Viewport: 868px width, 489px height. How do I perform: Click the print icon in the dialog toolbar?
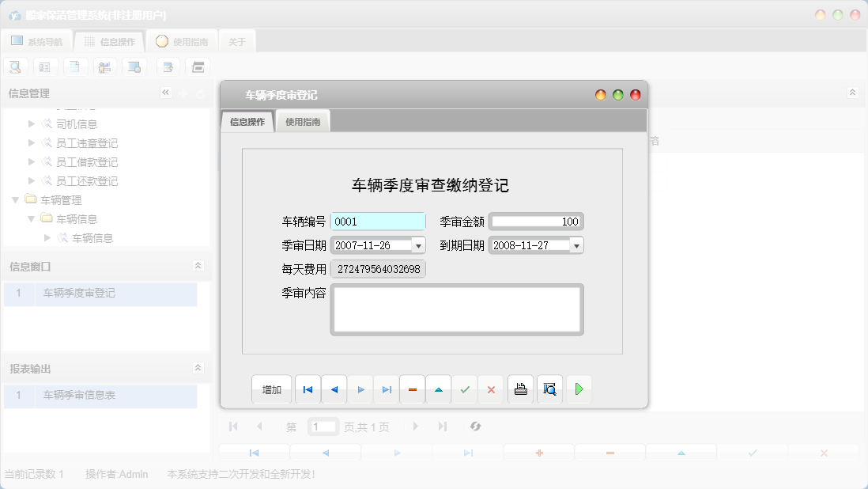520,389
